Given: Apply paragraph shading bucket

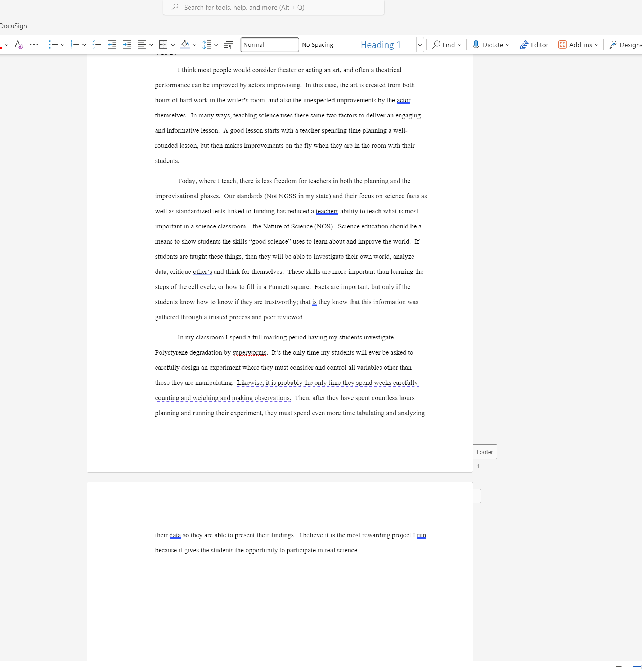Looking at the screenshot, I should pyautogui.click(x=185, y=45).
